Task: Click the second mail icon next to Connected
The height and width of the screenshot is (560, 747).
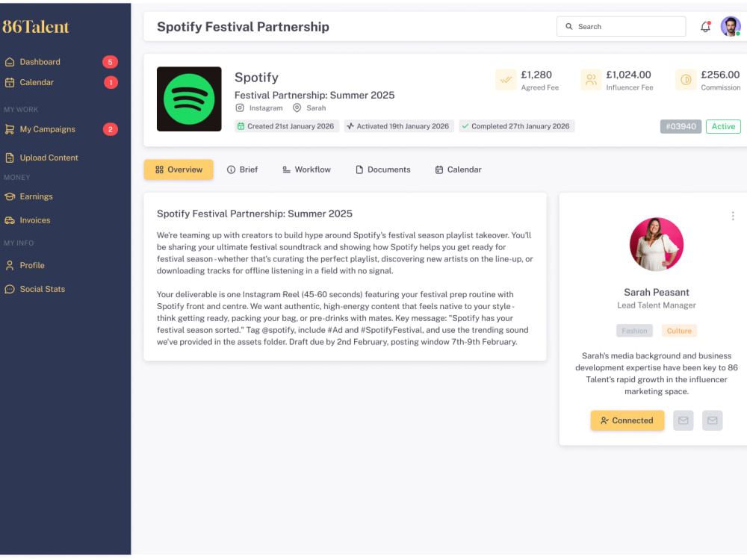Action: 712,420
